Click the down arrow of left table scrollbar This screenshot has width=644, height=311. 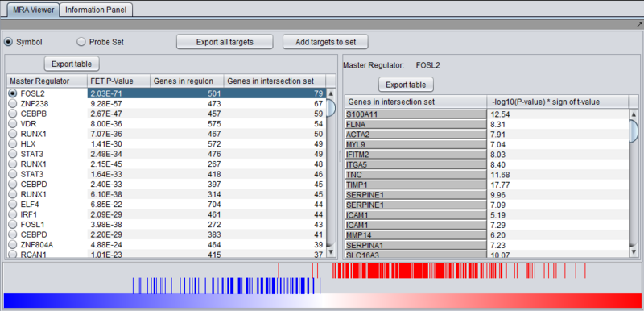331,251
